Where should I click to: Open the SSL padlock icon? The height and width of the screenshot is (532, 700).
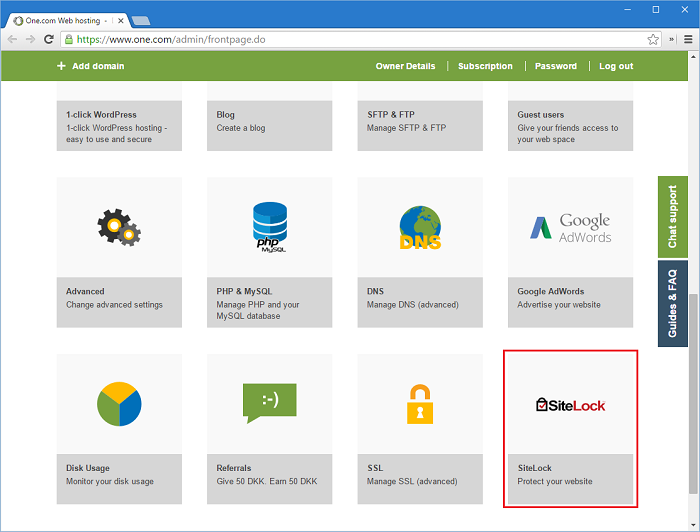(x=420, y=404)
